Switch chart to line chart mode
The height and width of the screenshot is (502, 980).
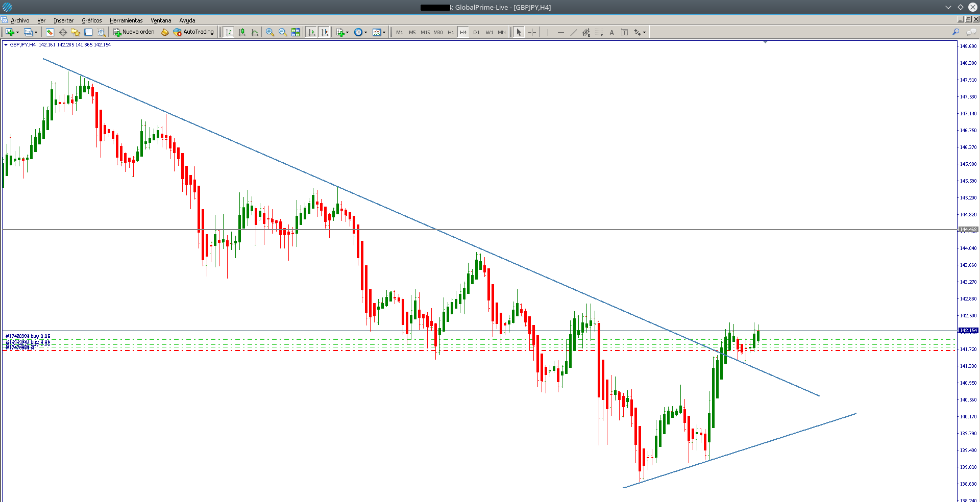pos(255,32)
